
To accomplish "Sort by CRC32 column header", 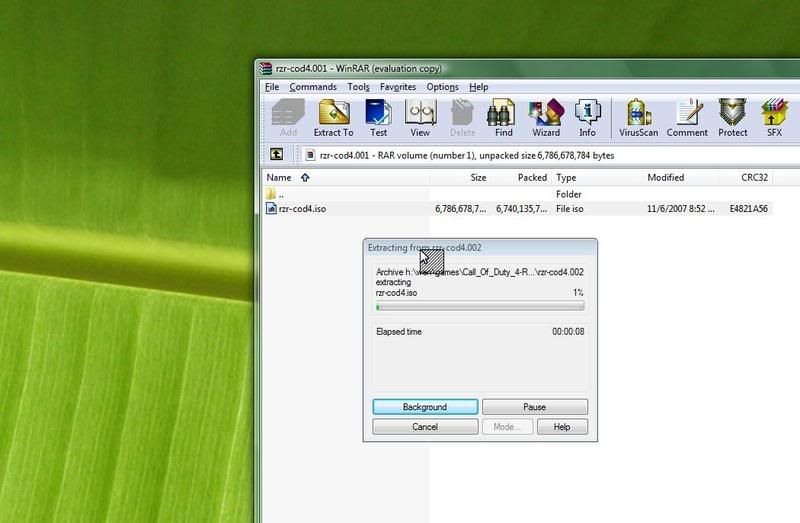I will coord(746,178).
